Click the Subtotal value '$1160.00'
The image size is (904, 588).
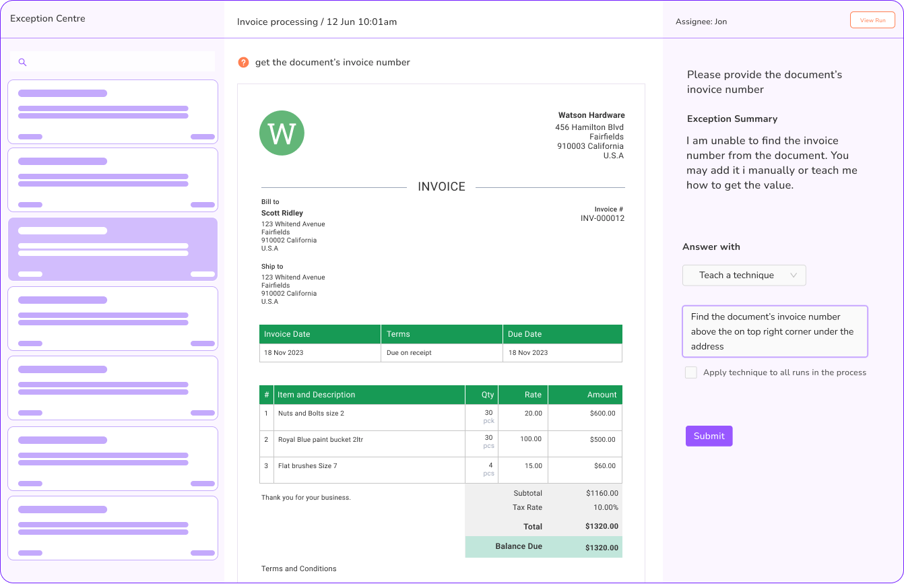tap(602, 493)
